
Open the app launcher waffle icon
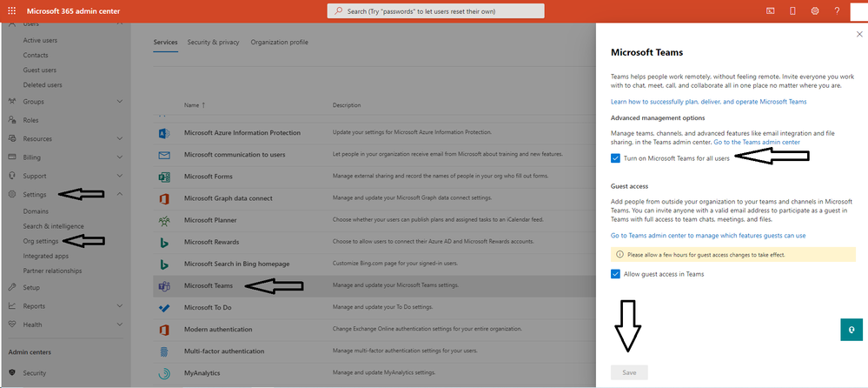point(11,11)
